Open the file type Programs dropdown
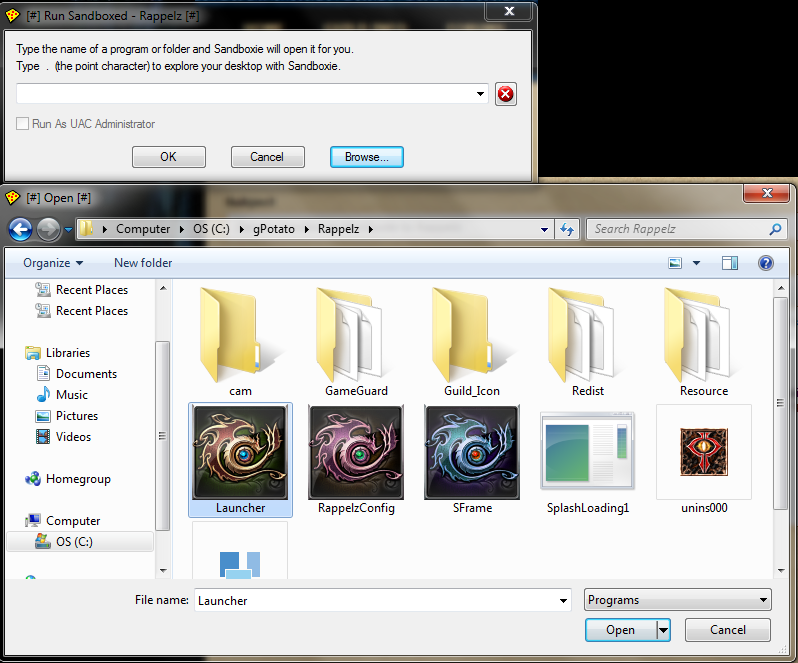798x663 pixels. point(677,600)
